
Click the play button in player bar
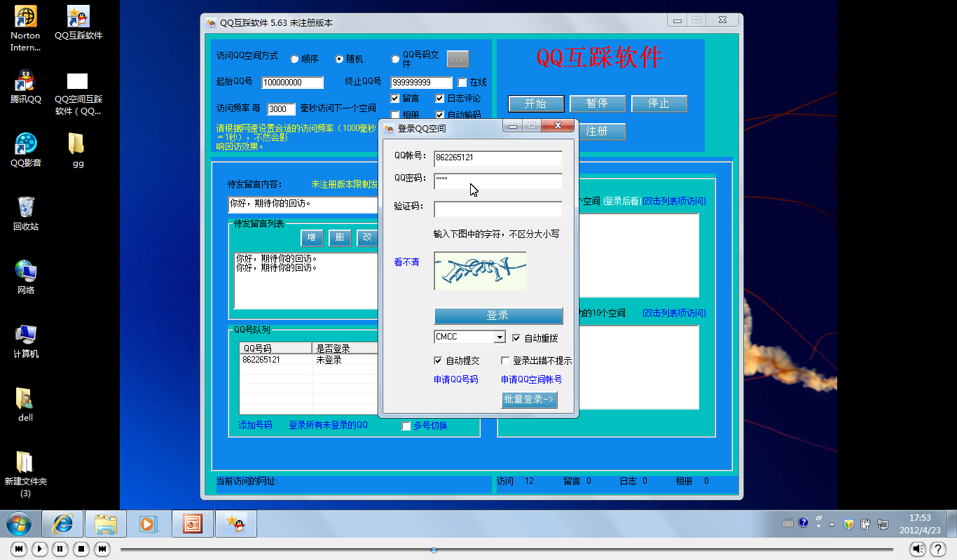point(40,549)
